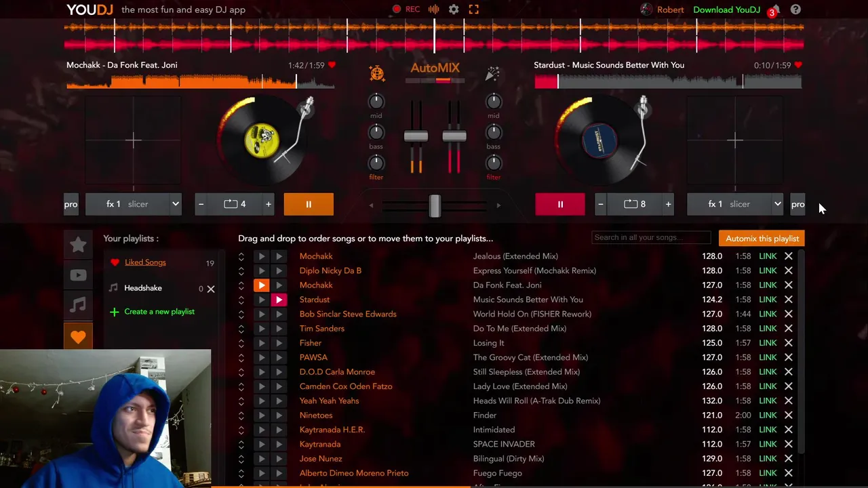Unlike the left deck Mochakk track heart
The width and height of the screenshot is (868, 488).
332,65
